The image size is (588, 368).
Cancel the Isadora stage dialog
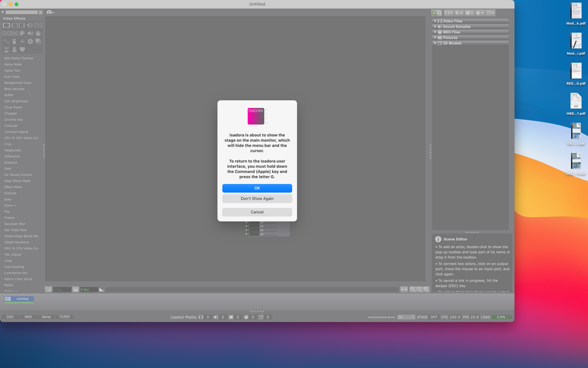(257, 212)
